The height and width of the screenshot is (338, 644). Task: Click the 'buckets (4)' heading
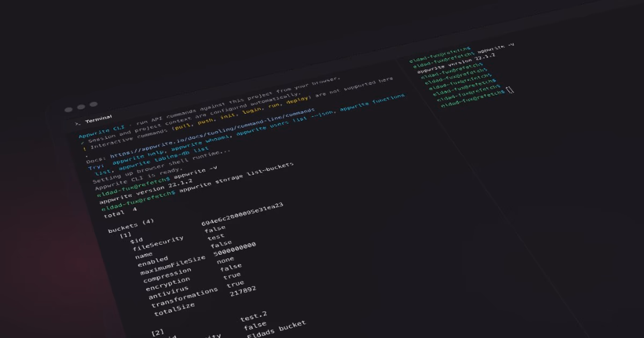tap(131, 225)
